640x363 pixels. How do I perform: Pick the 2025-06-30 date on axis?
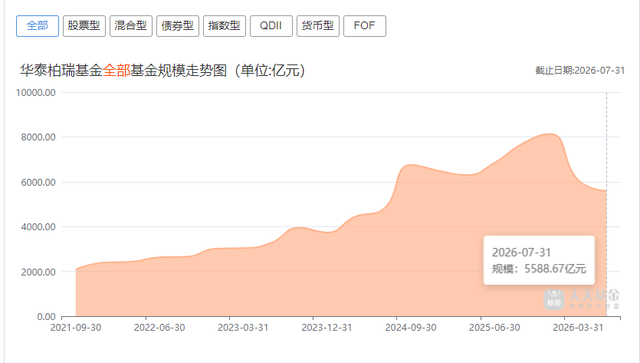[494, 328]
